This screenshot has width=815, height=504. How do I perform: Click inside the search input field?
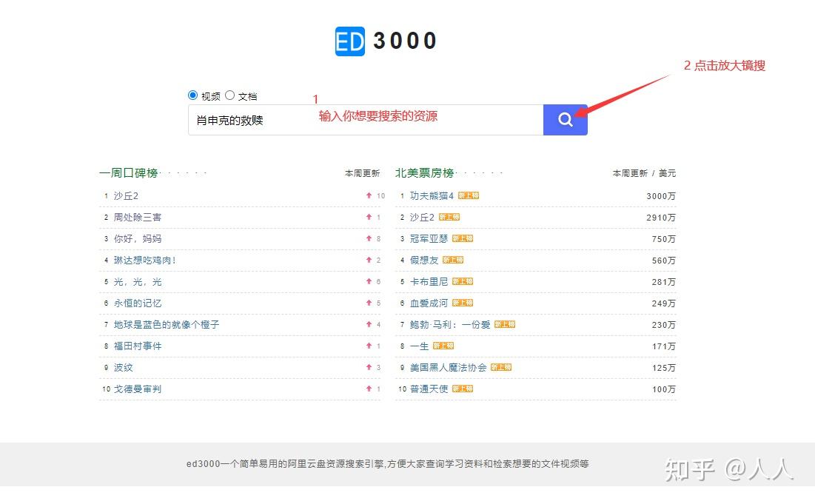pos(333,119)
